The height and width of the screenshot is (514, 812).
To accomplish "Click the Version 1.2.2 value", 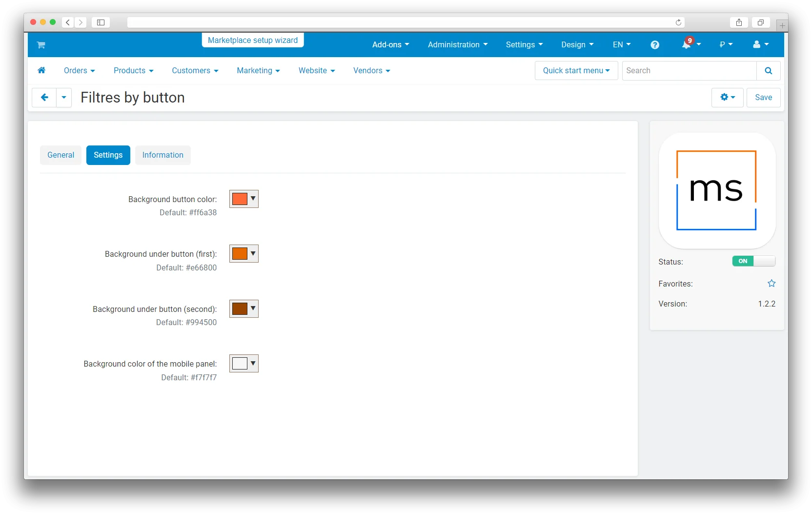I will pyautogui.click(x=767, y=304).
